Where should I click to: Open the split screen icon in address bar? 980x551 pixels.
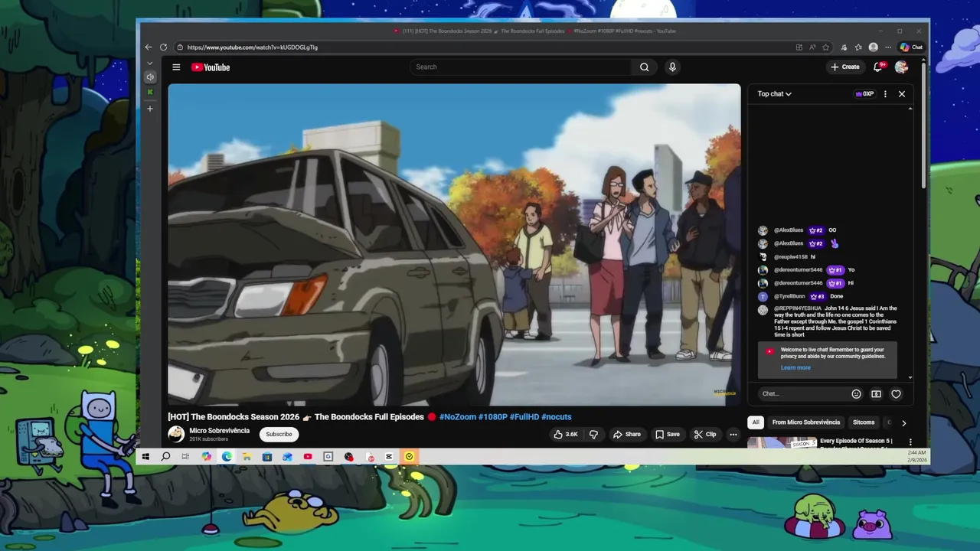pos(799,47)
